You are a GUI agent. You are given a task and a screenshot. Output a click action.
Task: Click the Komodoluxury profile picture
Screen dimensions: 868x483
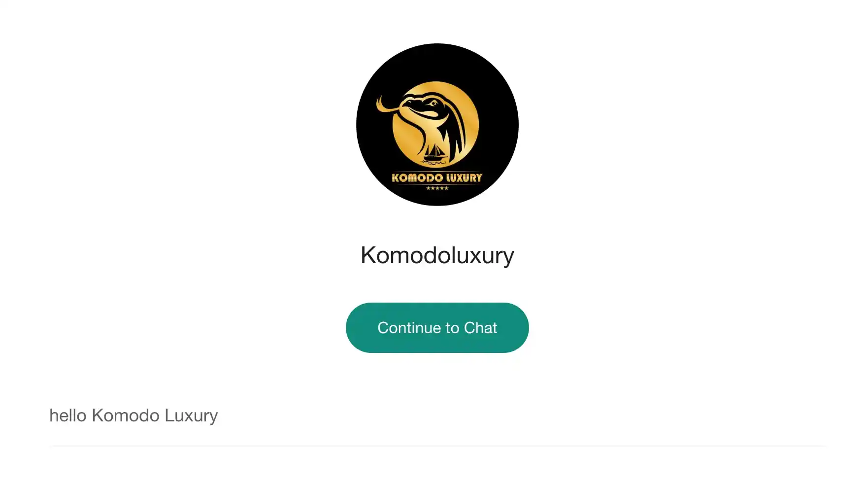coord(437,124)
